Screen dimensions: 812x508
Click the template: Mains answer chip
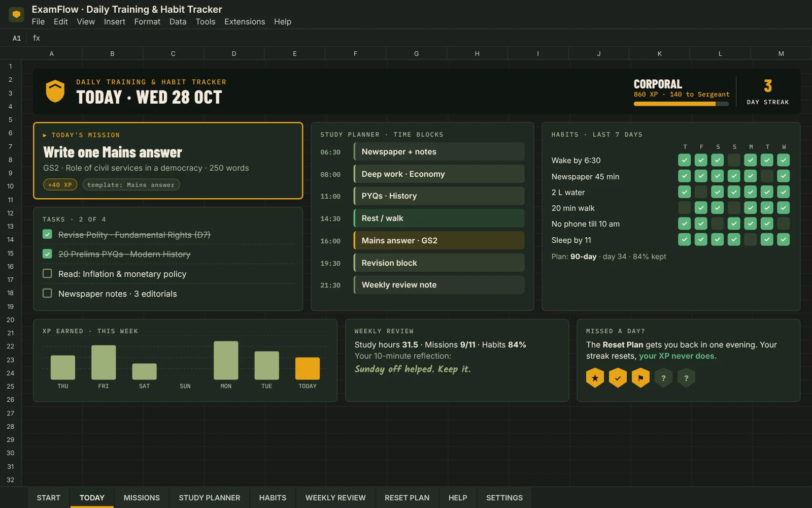(131, 185)
